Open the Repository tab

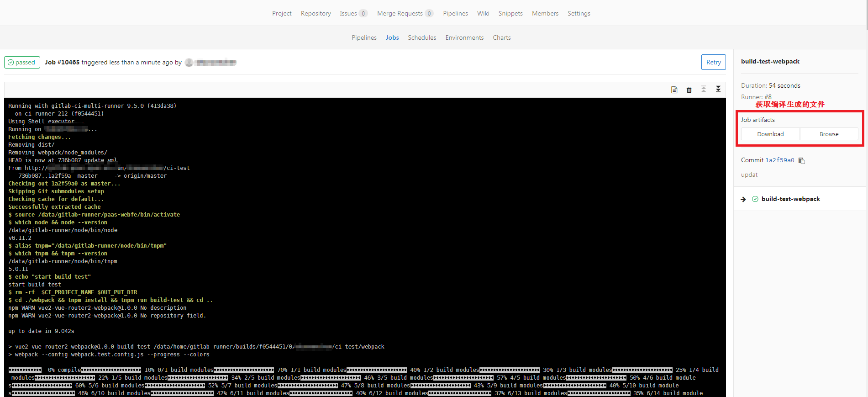tap(316, 13)
